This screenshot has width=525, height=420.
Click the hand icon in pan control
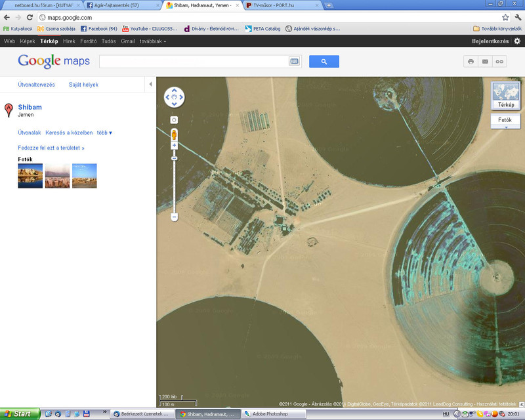pyautogui.click(x=174, y=97)
